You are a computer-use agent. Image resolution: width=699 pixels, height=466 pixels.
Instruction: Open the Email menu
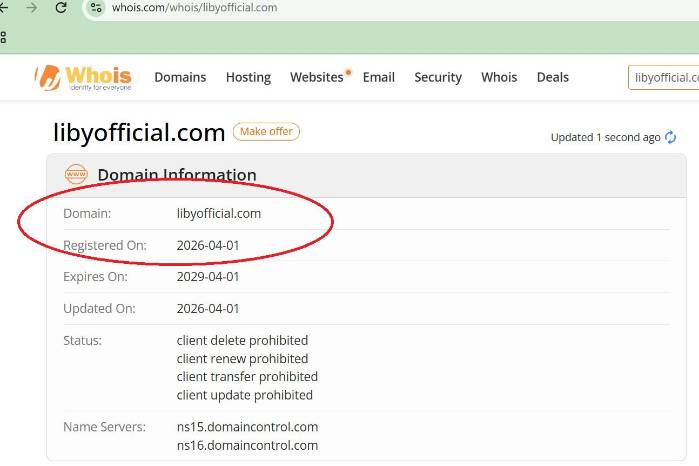tap(378, 77)
